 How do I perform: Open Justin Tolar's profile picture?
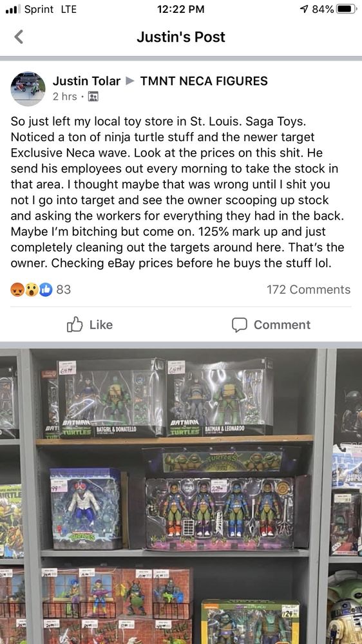(28, 89)
